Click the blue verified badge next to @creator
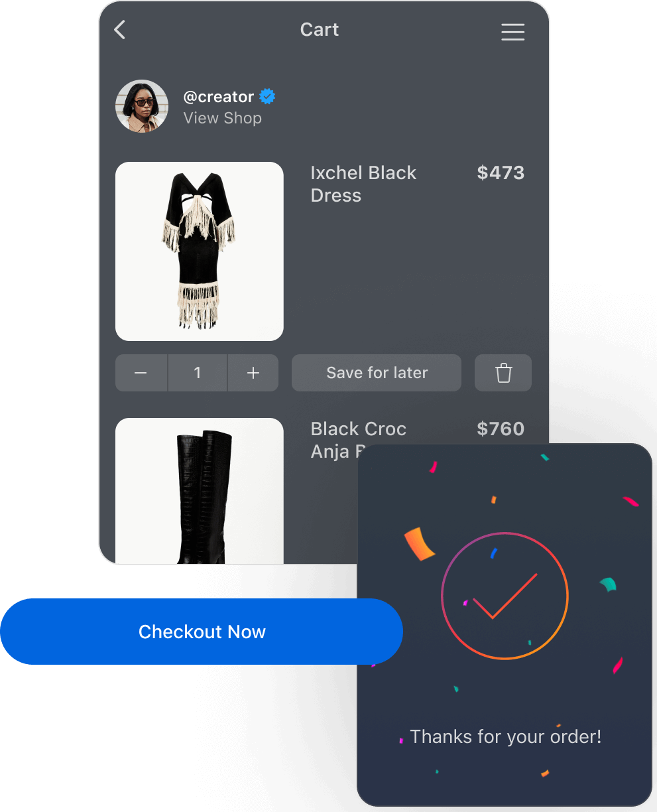Screen dimensions: 657x812 (x=267, y=96)
